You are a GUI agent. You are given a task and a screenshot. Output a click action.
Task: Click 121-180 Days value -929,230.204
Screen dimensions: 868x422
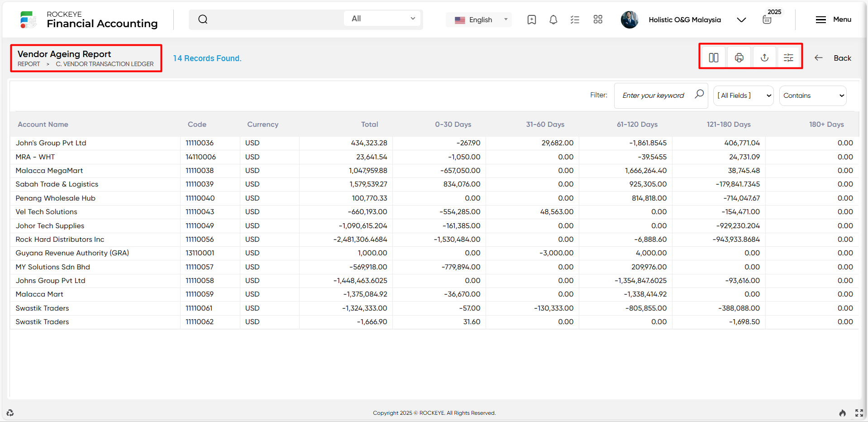pos(738,225)
